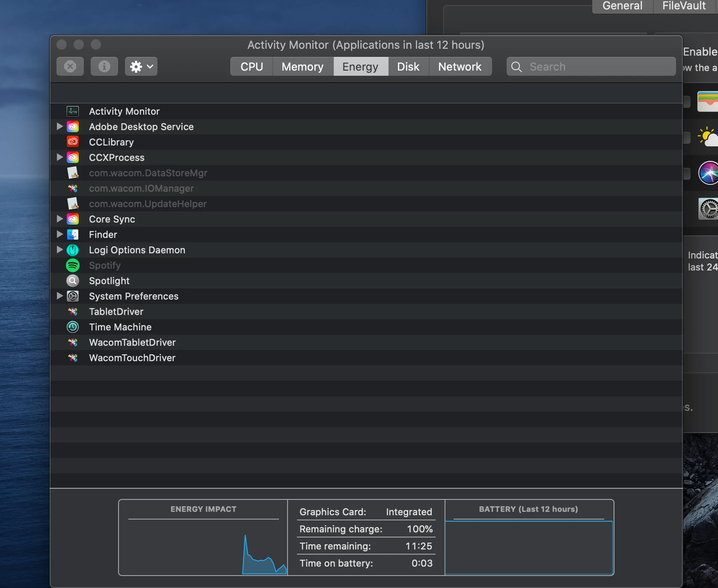Image resolution: width=718 pixels, height=588 pixels.
Task: Click the com.wacom.DataStoreMgr icon
Action: (x=73, y=173)
